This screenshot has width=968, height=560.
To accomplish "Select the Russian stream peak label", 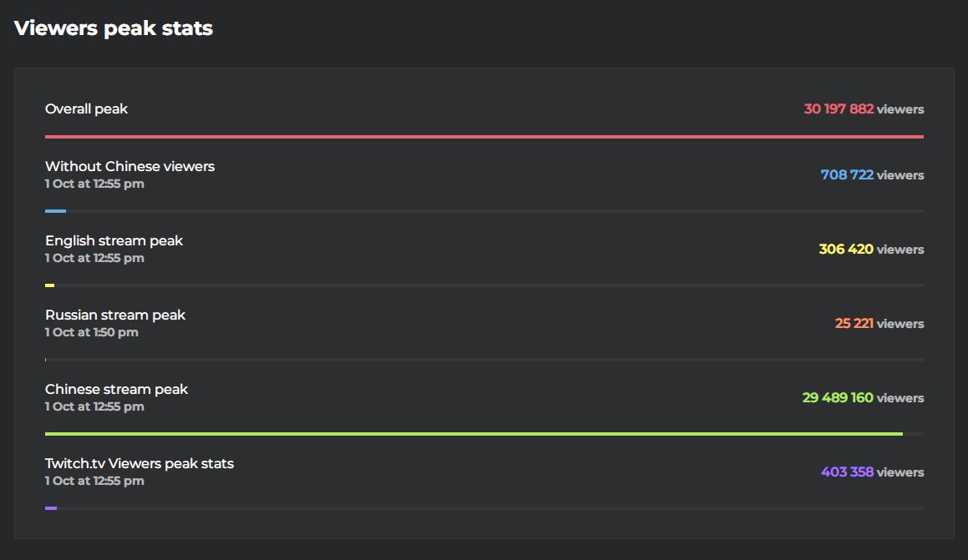I will coord(115,315).
